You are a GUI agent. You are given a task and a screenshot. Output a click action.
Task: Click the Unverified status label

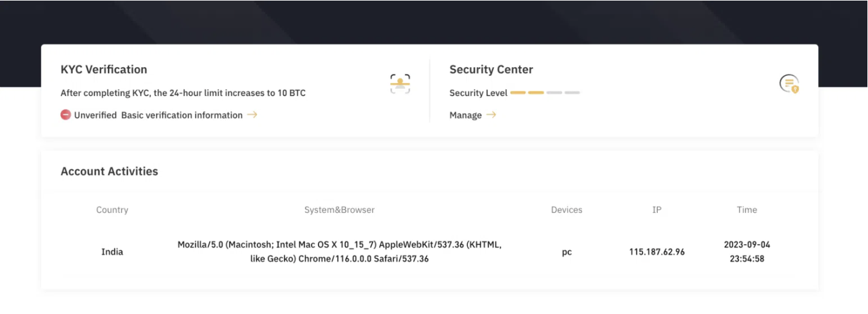click(96, 115)
